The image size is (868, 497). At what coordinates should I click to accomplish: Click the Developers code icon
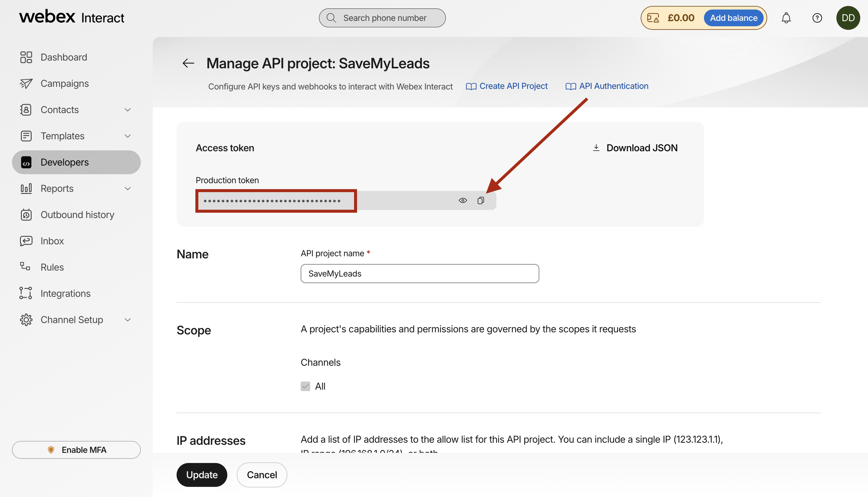[26, 162]
